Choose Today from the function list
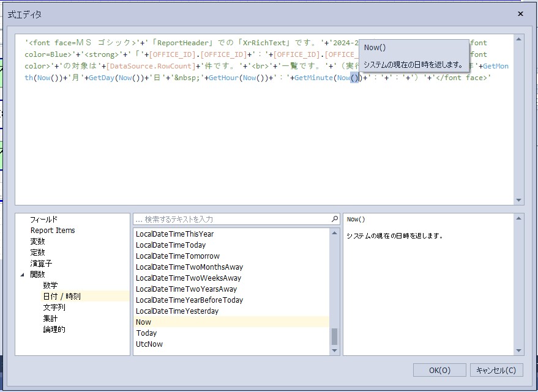Screen dimensions: 538x392 (146, 333)
